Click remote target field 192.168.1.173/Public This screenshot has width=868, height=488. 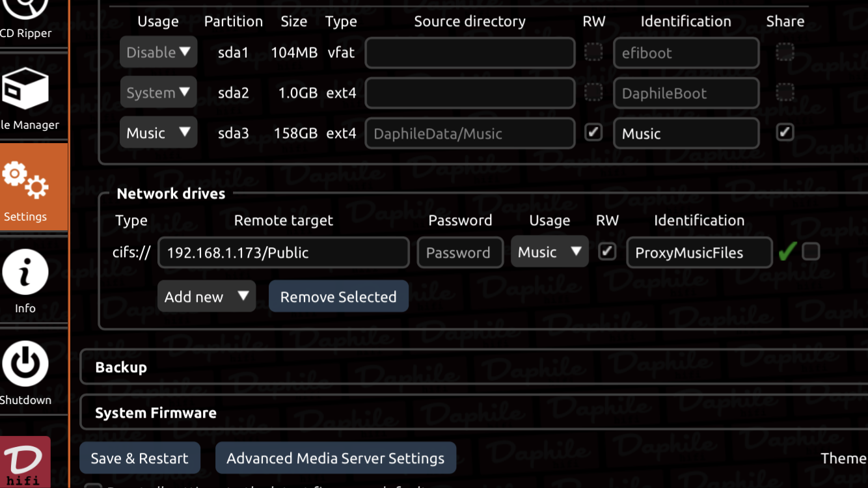coord(284,252)
